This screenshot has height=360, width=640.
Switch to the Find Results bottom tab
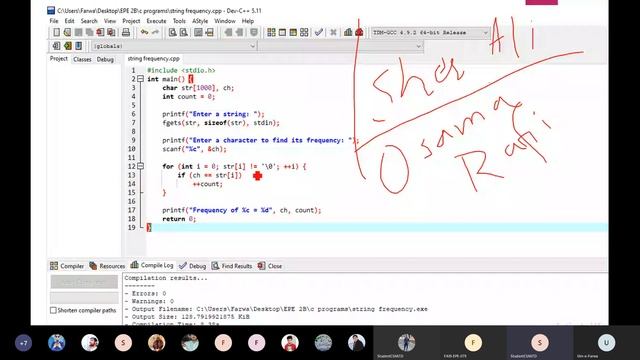click(231, 266)
